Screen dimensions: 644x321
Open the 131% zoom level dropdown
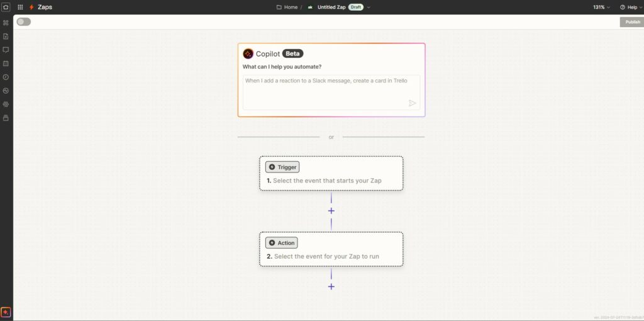coord(601,7)
